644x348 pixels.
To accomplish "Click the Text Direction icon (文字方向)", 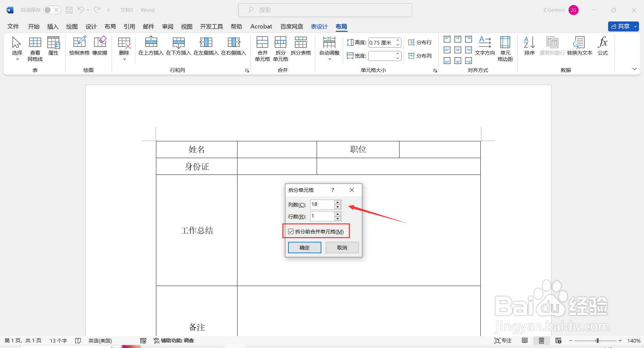I will [x=485, y=47].
